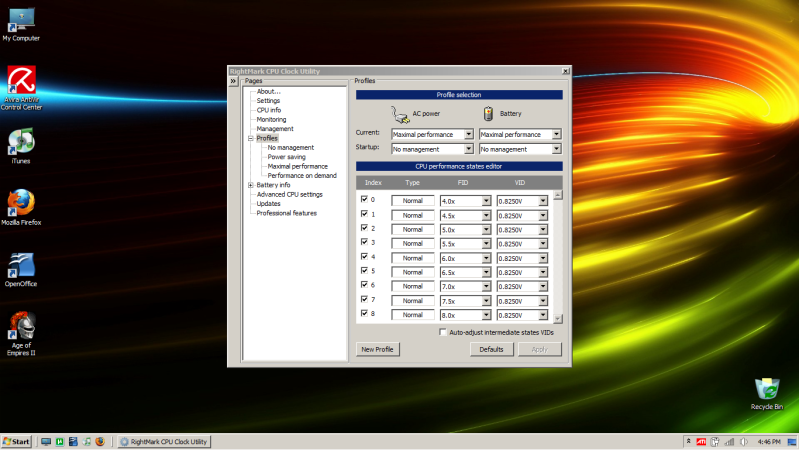The image size is (799, 467).
Task: Open the Current AC power profile dropdown
Action: click(x=469, y=134)
